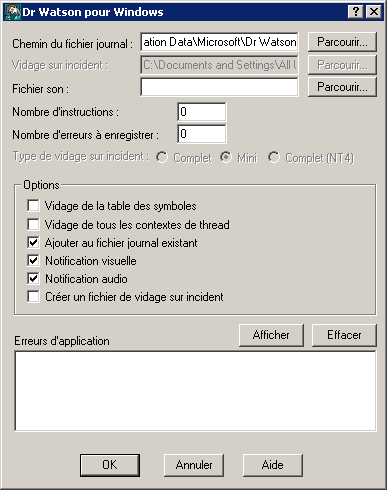Browse for Fichier son with Parcourir
The width and height of the screenshot is (387, 490).
click(342, 87)
